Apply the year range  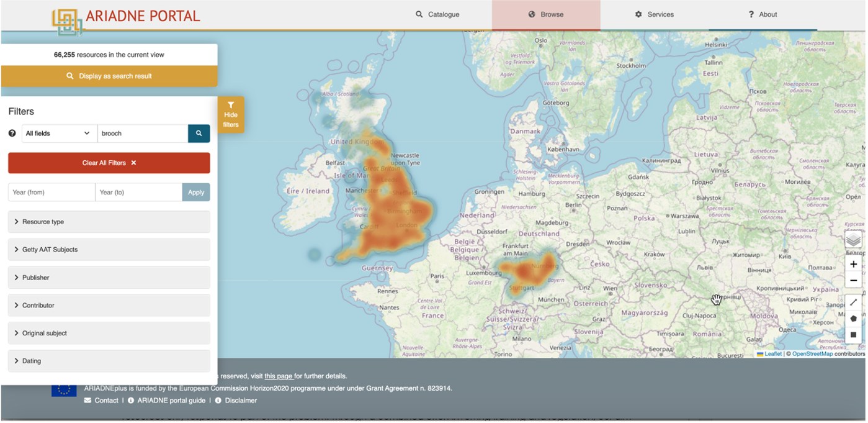(x=196, y=192)
